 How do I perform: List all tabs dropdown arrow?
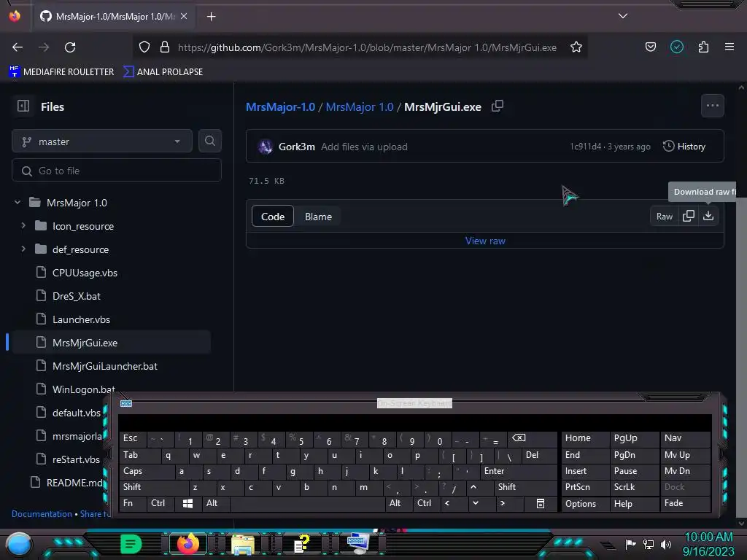click(x=623, y=16)
